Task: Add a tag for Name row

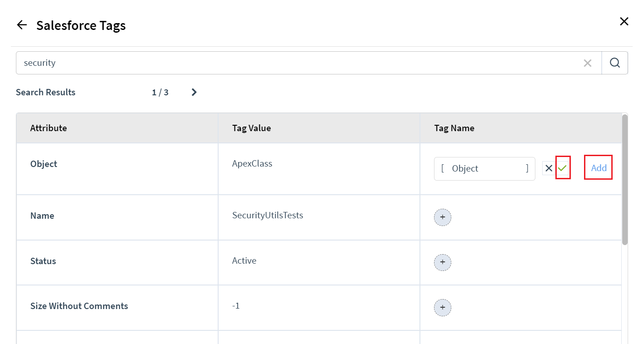Action: pyautogui.click(x=443, y=217)
